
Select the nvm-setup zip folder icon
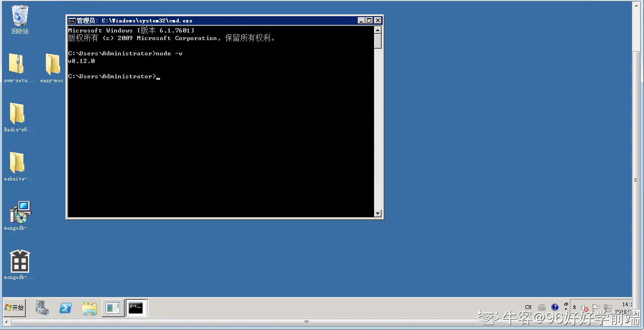pos(19,68)
